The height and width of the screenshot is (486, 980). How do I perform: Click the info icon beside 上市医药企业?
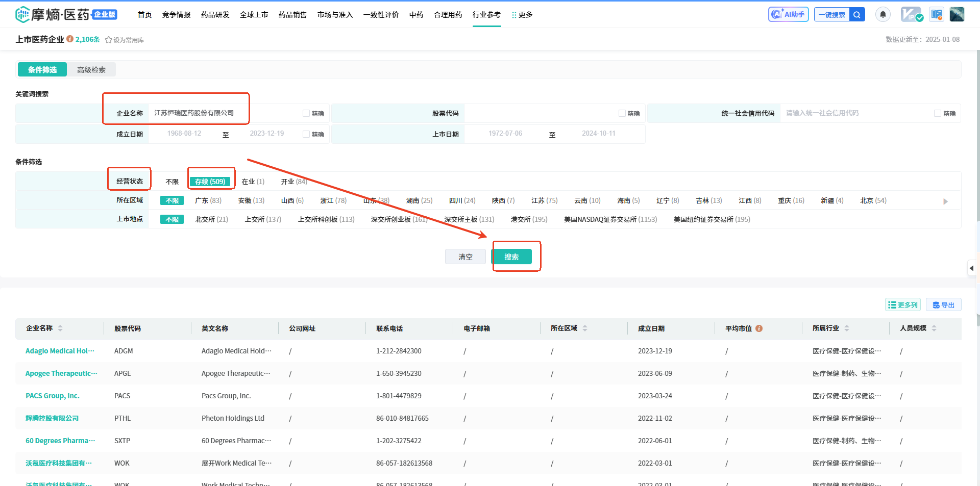pyautogui.click(x=70, y=39)
